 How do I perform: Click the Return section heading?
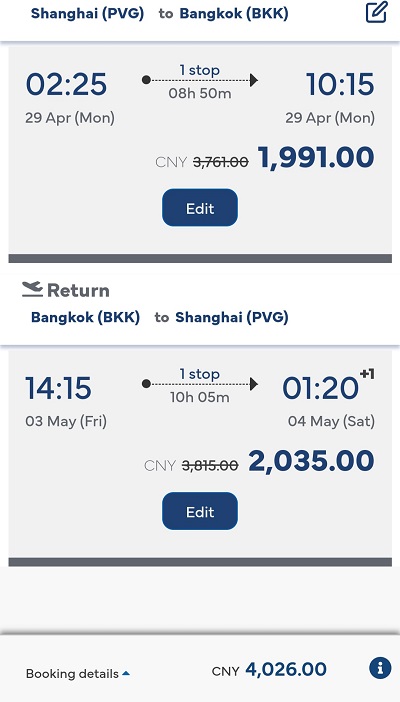pos(78,290)
